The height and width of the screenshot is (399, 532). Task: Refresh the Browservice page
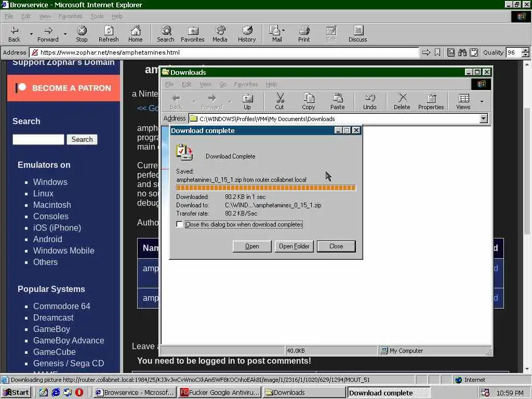coord(109,34)
